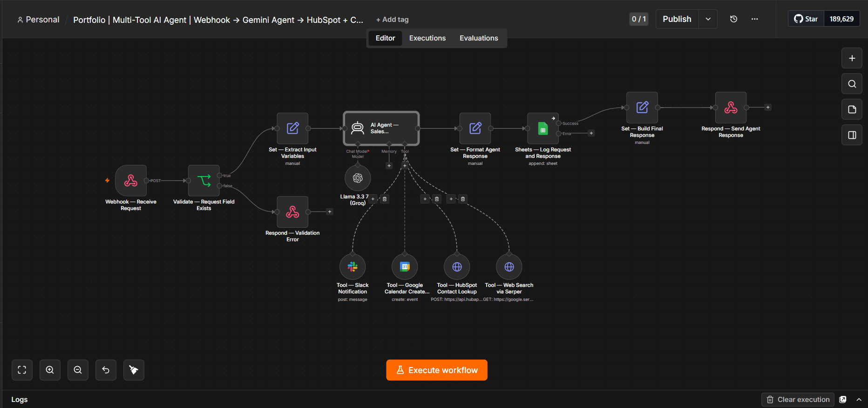
Task: Zoom in on the canvas
Action: click(50, 370)
